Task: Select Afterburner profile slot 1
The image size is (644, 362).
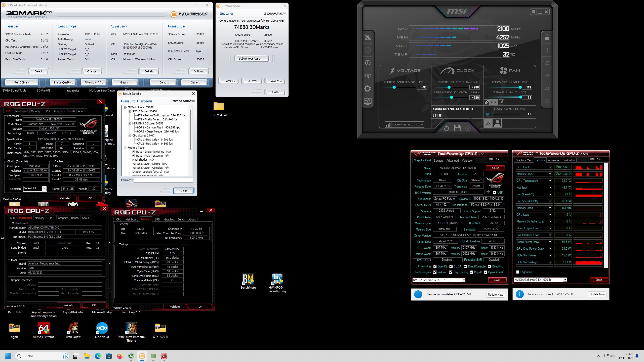Action: tap(547, 50)
